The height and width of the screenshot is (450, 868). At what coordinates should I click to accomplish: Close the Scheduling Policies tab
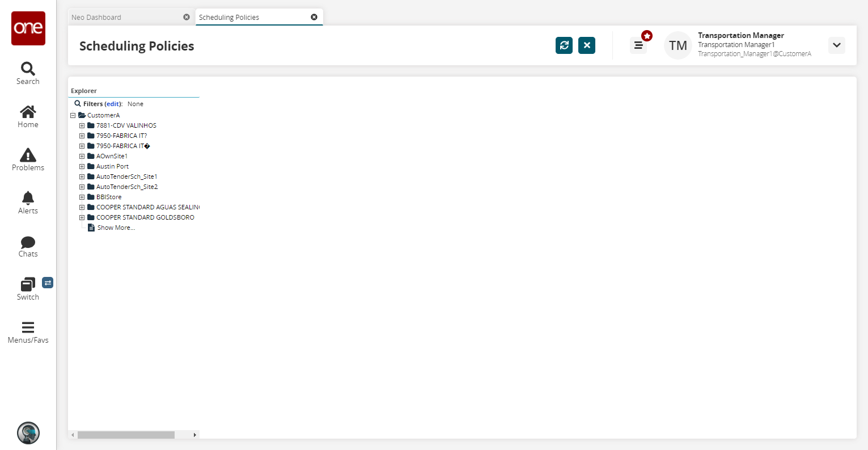tap(314, 17)
